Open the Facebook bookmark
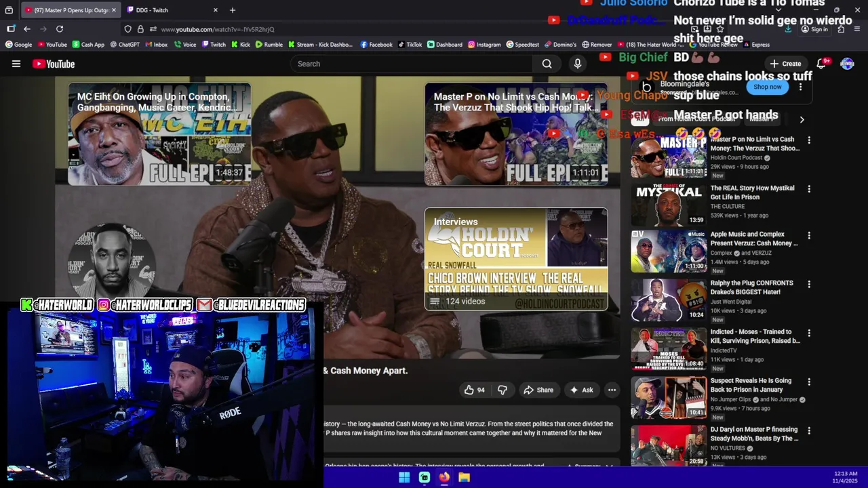The width and height of the screenshot is (868, 488). point(376,45)
